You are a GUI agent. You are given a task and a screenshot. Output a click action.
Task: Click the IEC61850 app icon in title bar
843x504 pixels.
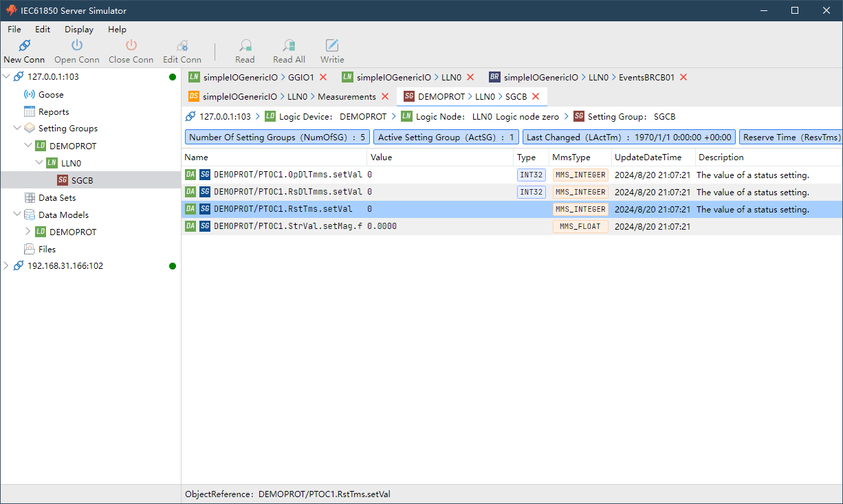11,10
